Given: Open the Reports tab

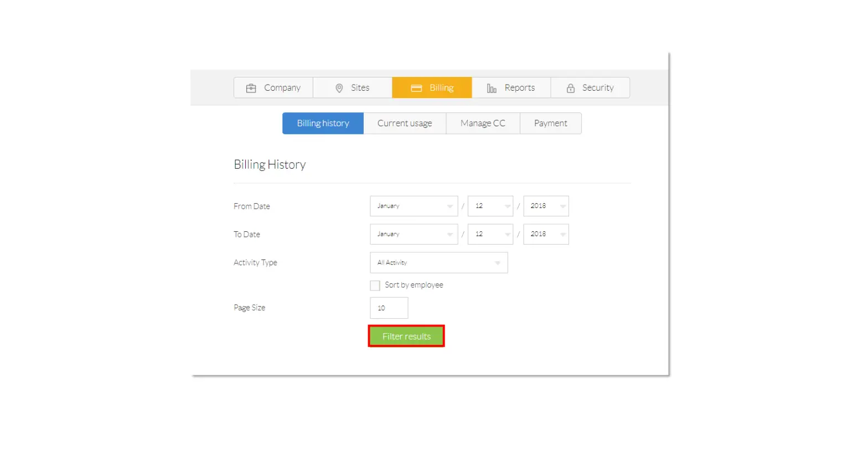Looking at the screenshot, I should pyautogui.click(x=511, y=87).
